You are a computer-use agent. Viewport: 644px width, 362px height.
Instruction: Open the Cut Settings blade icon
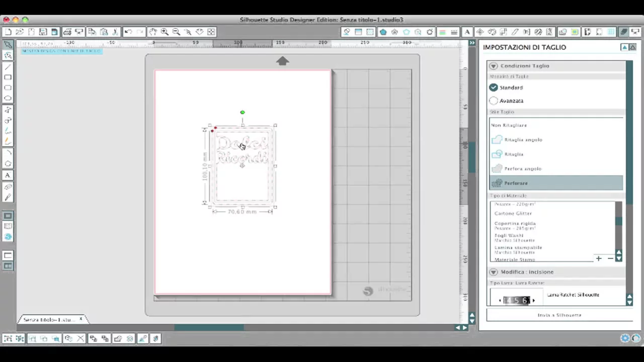point(623,32)
